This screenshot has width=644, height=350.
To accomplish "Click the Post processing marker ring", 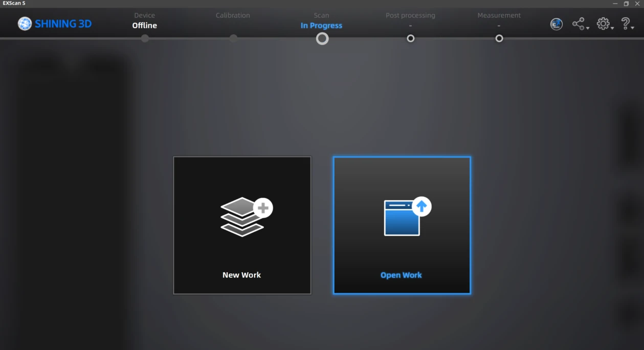I will 410,38.
